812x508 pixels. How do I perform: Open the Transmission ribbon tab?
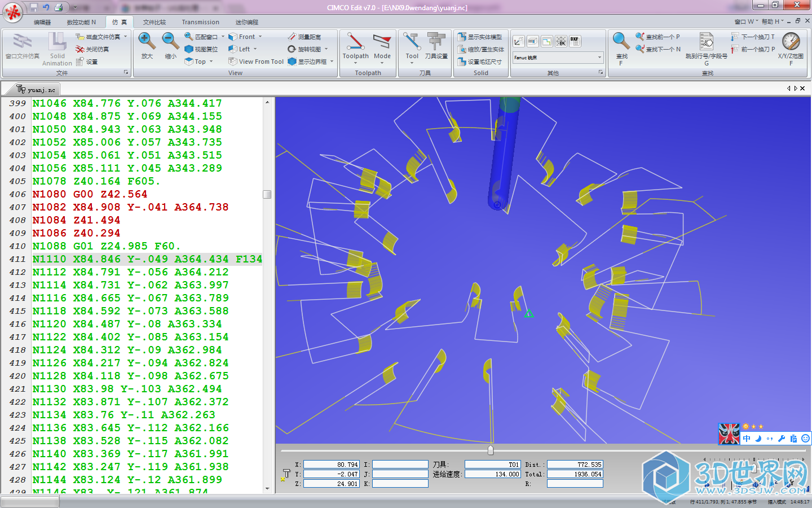[200, 22]
